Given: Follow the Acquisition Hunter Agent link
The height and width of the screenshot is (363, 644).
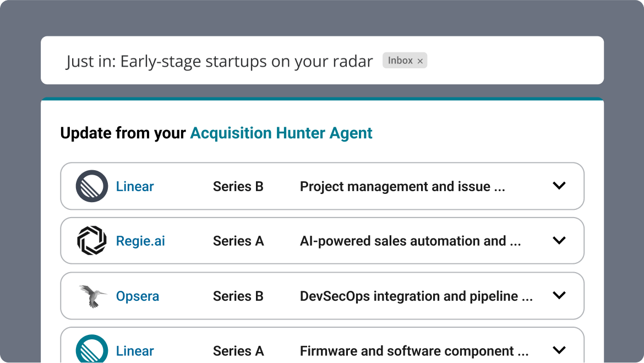Looking at the screenshot, I should pos(281,133).
